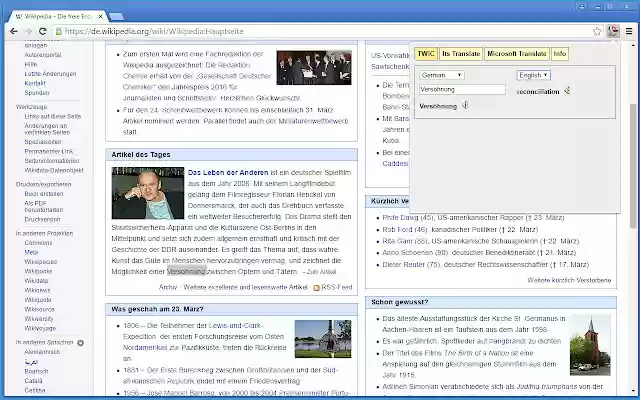Screen dimensions: 640x400
Task: Select Boarisch language link
Action: tap(36, 371)
